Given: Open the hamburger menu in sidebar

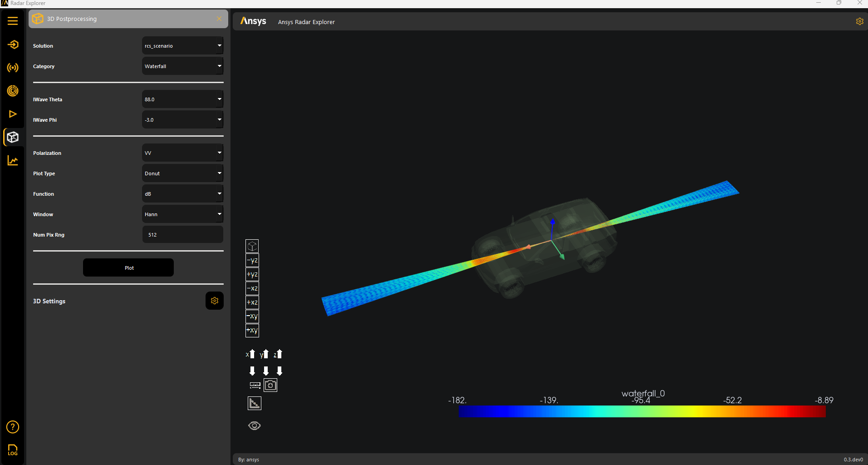Looking at the screenshot, I should coord(13,21).
